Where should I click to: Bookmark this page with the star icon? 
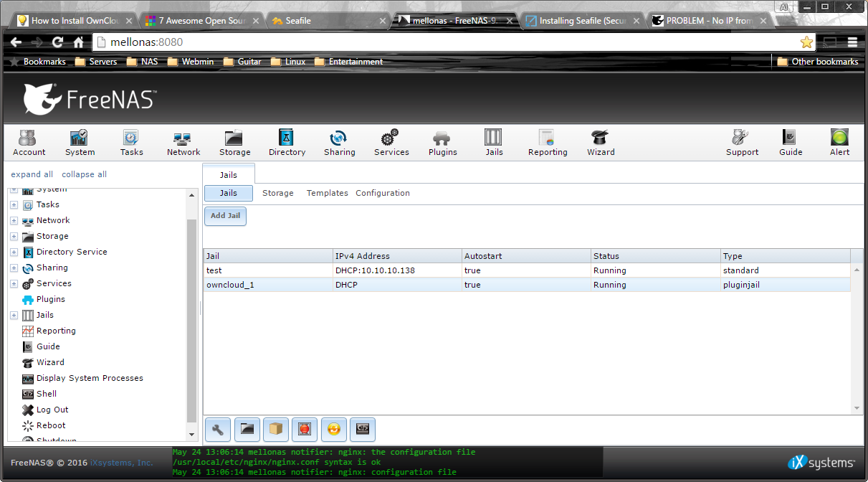[806, 42]
